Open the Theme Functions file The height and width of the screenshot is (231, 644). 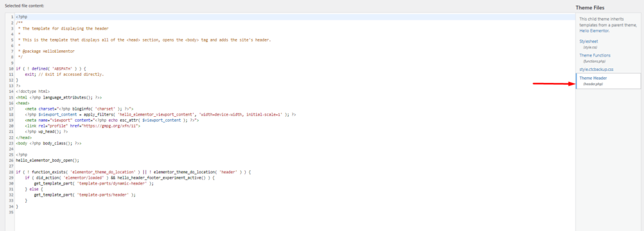click(595, 55)
